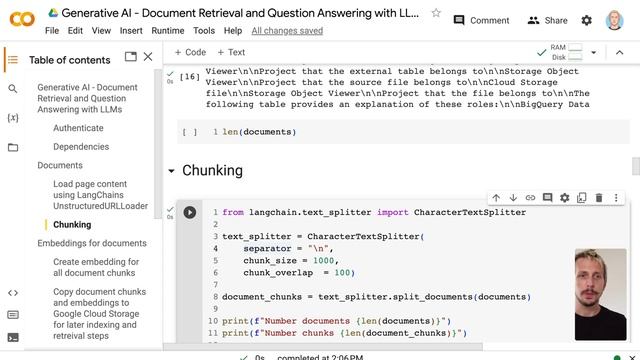Open the cell editor settings gear

[564, 198]
